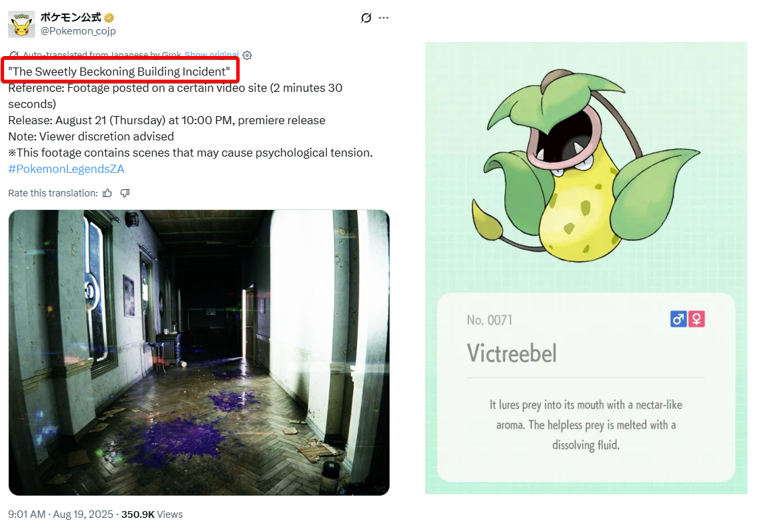Image resolution: width=779 pixels, height=532 pixels.
Task: Open the @Pokemon_cojp handle
Action: point(78,31)
